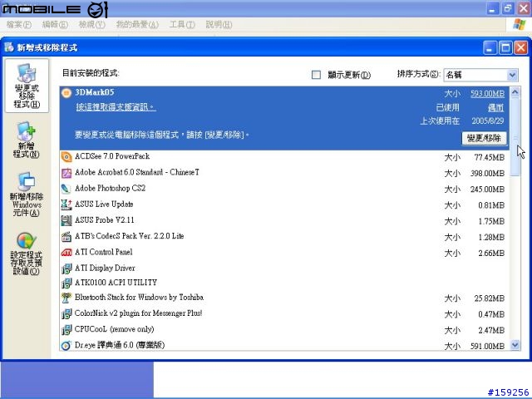Image resolution: width=532 pixels, height=399 pixels.
Task: Maximize the Add or Remove Programs dialog
Action: (x=505, y=48)
